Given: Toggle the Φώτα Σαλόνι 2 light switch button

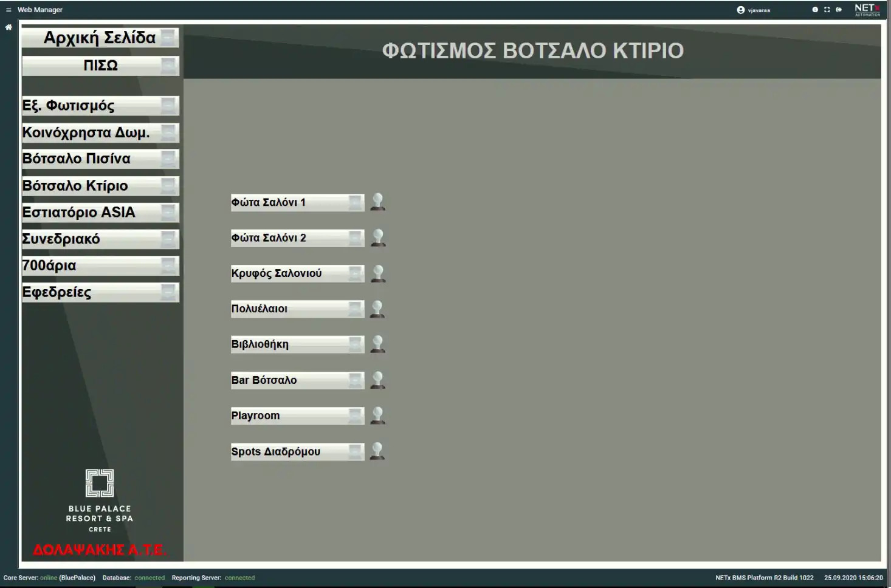Looking at the screenshot, I should [297, 238].
